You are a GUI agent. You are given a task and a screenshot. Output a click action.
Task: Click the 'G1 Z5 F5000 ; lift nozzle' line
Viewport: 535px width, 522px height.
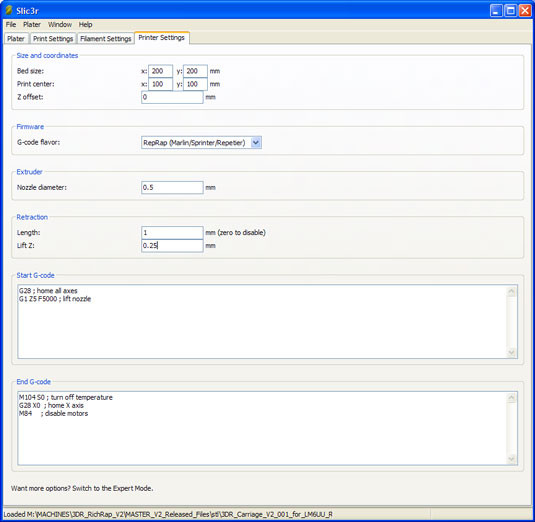click(55, 299)
